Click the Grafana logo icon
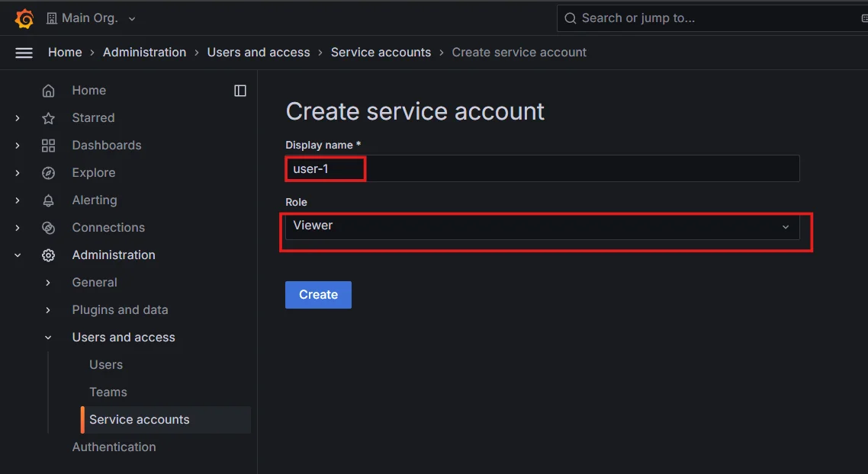 (x=24, y=18)
